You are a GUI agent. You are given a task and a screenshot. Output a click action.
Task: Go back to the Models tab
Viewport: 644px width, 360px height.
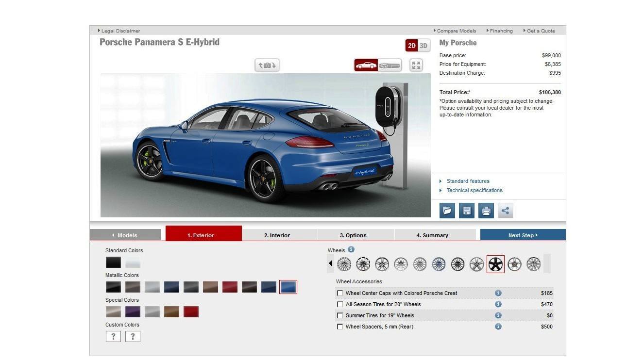point(125,235)
